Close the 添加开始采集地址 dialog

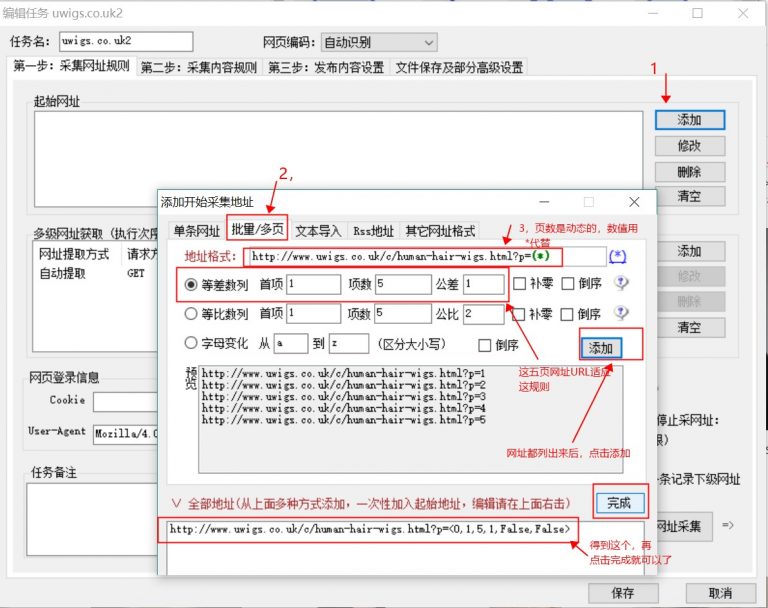pyautogui.click(x=634, y=202)
